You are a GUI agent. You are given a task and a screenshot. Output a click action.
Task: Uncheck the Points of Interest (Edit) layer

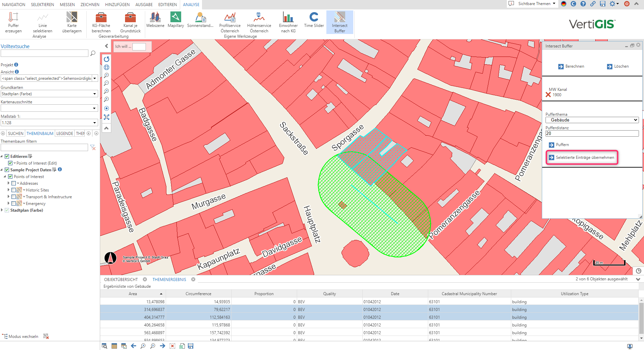10,163
